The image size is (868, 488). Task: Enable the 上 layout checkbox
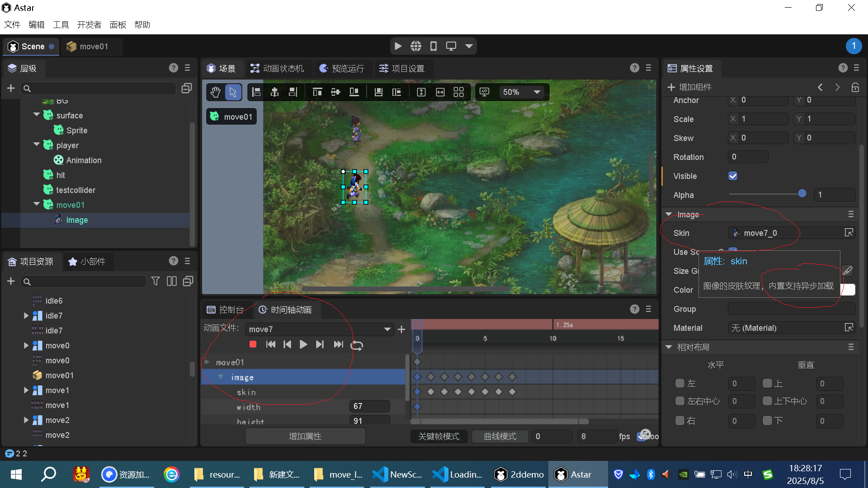pyautogui.click(x=767, y=383)
